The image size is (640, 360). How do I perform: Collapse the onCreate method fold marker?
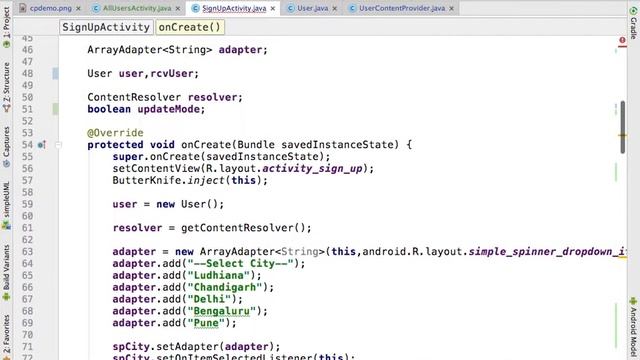pyautogui.click(x=58, y=144)
